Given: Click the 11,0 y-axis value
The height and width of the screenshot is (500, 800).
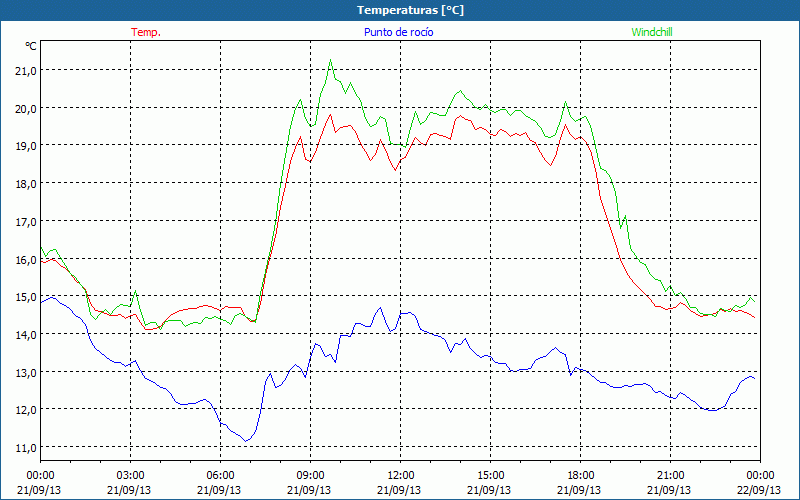Looking at the screenshot, I should (x=26, y=448).
